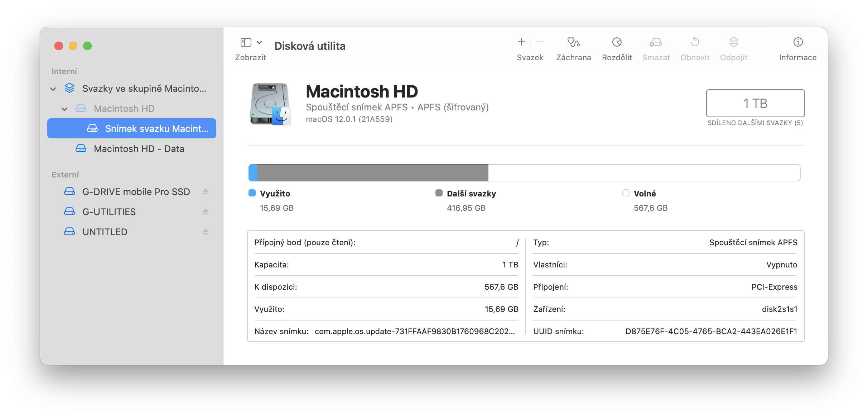Open the Informace info icon

(798, 42)
